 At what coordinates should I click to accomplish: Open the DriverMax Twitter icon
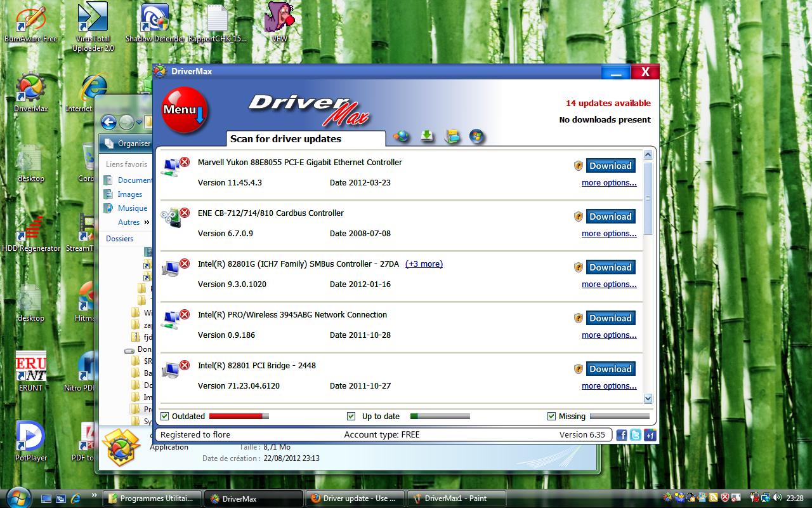(636, 435)
